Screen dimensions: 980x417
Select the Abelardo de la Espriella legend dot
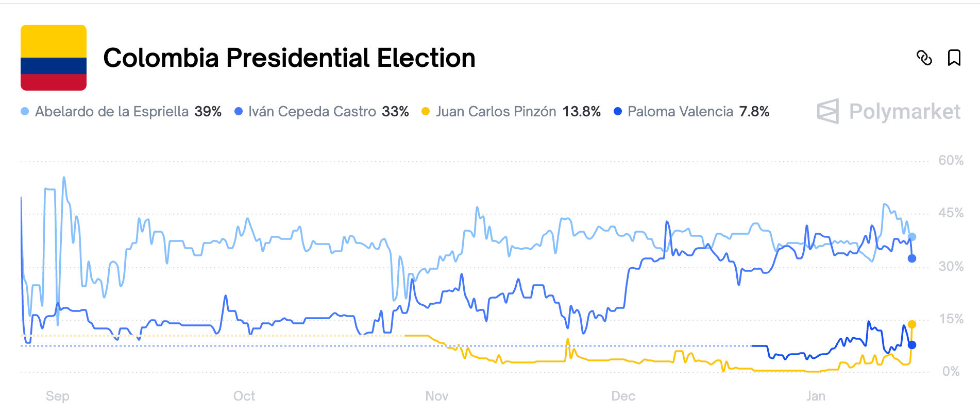click(x=25, y=111)
